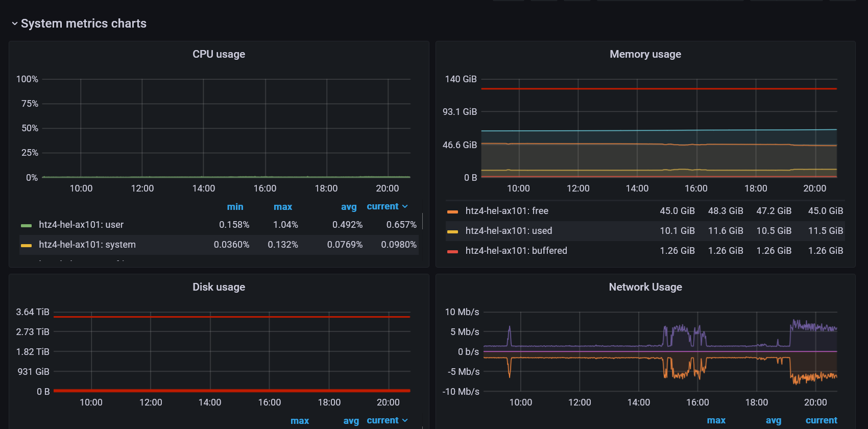This screenshot has height=429, width=868.
Task: Open the Network Usage panel title menu
Action: [645, 287]
